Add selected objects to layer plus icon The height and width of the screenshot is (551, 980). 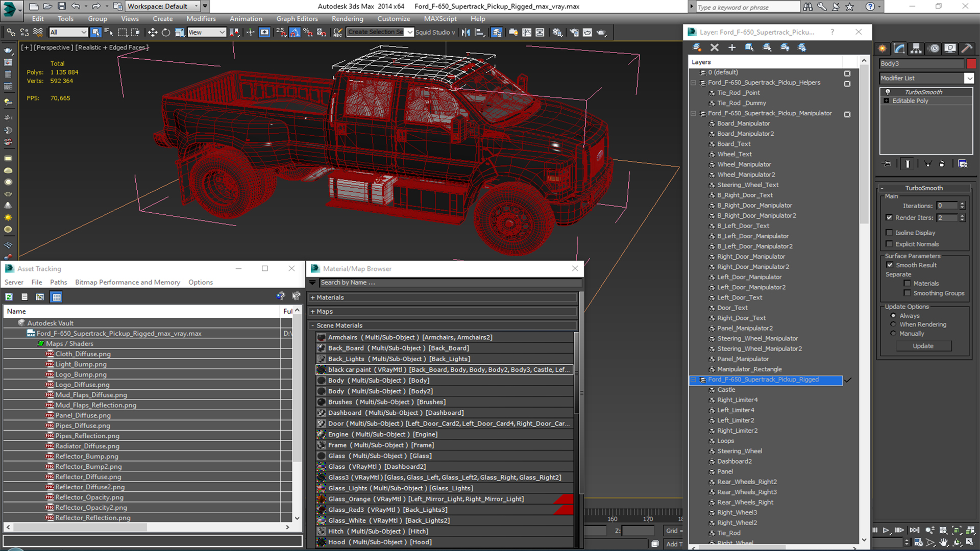point(732,47)
